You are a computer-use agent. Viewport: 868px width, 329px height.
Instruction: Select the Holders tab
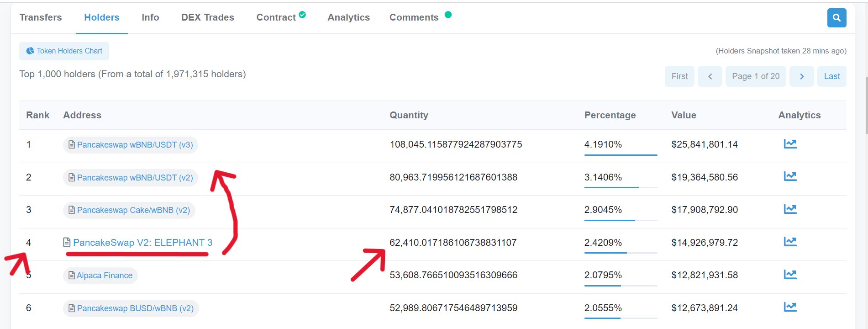click(102, 17)
